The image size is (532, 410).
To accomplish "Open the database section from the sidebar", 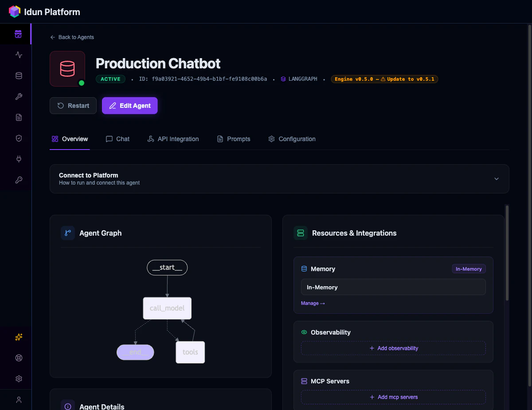I will pos(18,75).
